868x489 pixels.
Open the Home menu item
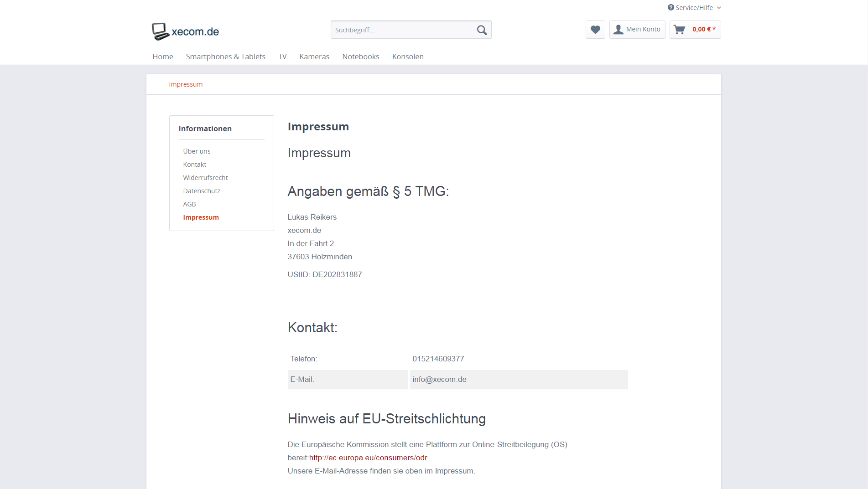(163, 57)
